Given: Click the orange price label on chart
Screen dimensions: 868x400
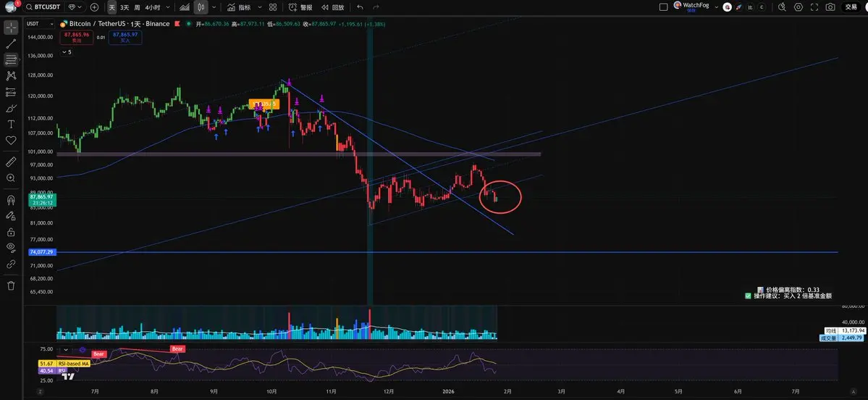Looking at the screenshot, I should (x=264, y=104).
